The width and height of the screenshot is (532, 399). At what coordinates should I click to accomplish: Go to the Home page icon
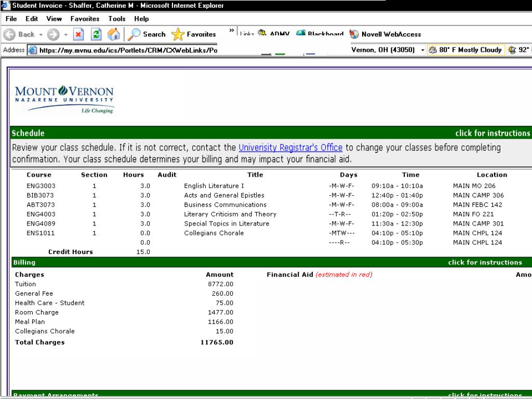click(114, 34)
